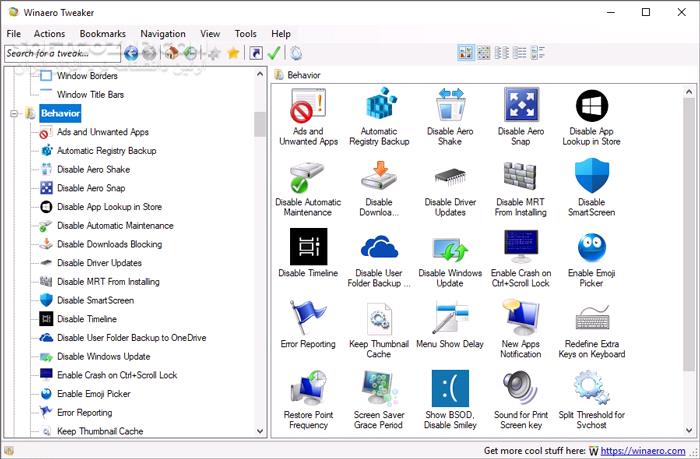
Task: Click tree panel scroll up arrow
Action: [260, 74]
